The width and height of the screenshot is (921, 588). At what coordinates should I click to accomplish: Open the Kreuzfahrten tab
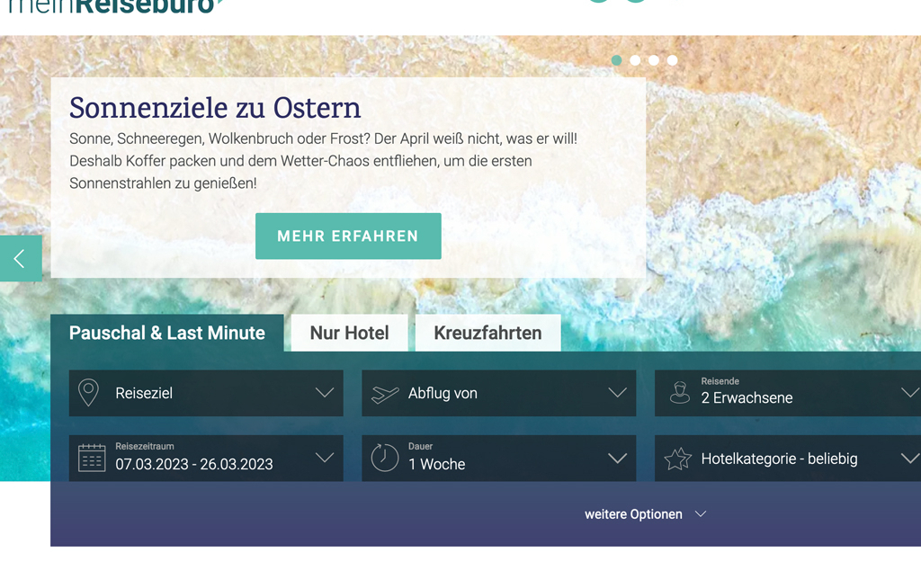click(x=487, y=333)
